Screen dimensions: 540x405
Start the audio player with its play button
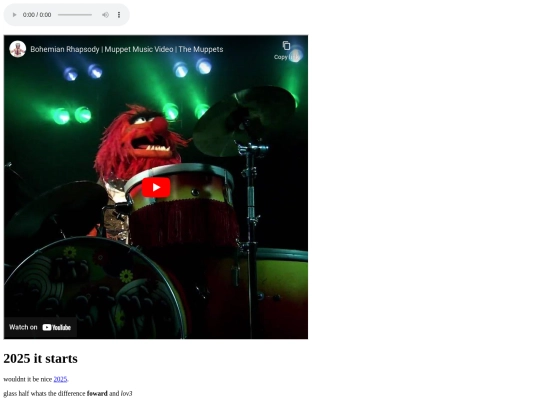[14, 15]
